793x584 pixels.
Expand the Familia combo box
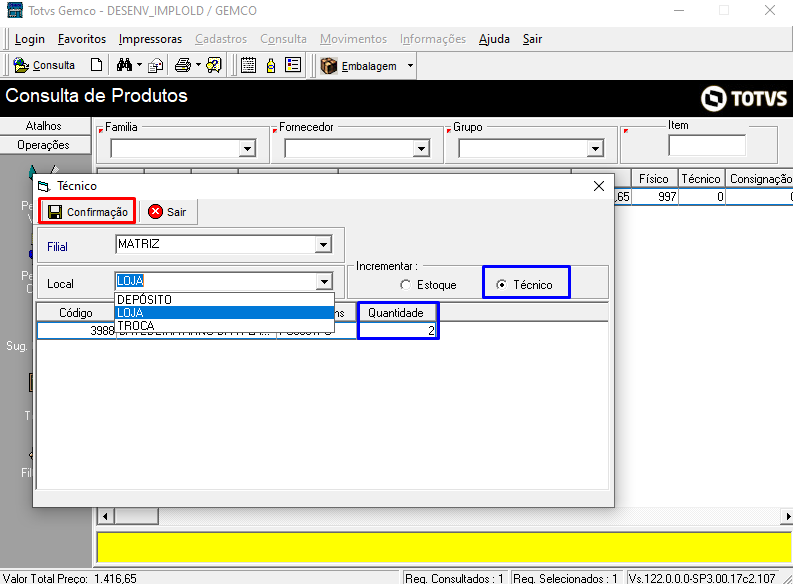tap(247, 149)
